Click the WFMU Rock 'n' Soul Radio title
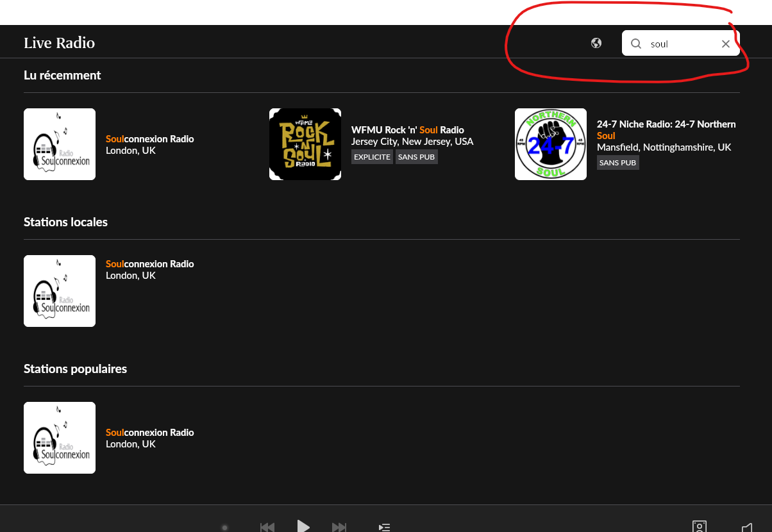The width and height of the screenshot is (772, 532). pyautogui.click(x=407, y=130)
